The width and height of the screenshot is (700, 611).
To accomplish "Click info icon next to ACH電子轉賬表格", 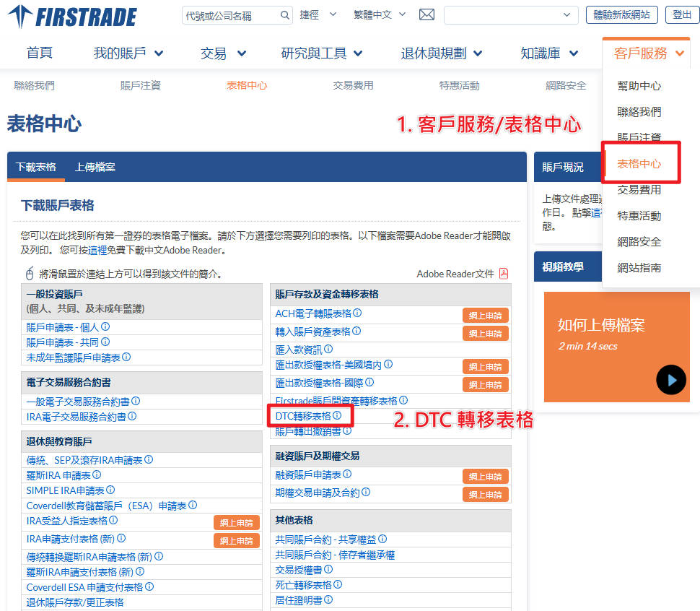I will tap(357, 313).
